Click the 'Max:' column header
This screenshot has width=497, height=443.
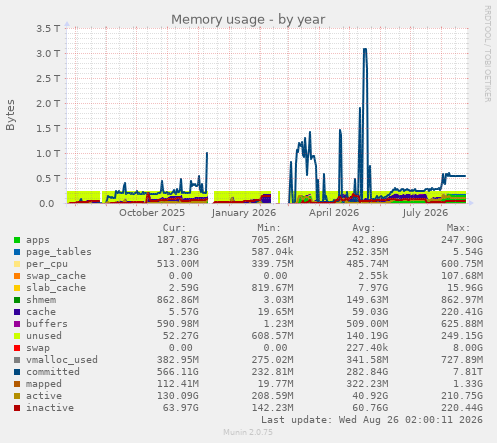(x=458, y=228)
